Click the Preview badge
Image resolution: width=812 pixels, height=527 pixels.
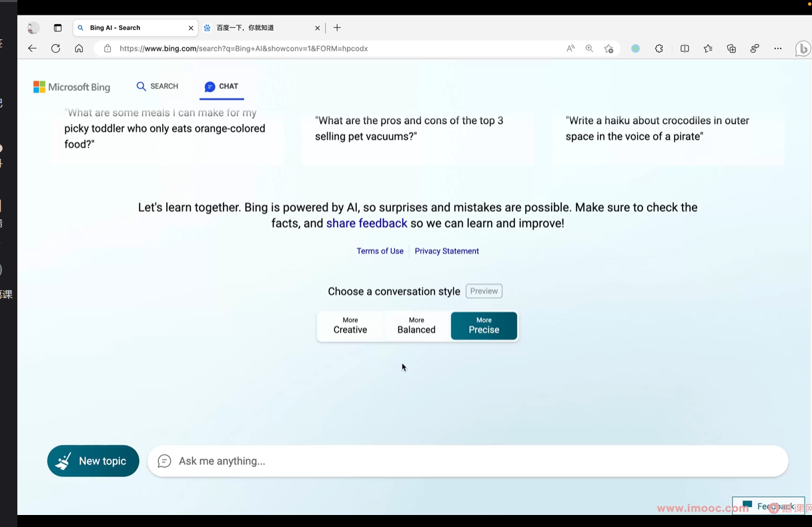[x=484, y=291]
